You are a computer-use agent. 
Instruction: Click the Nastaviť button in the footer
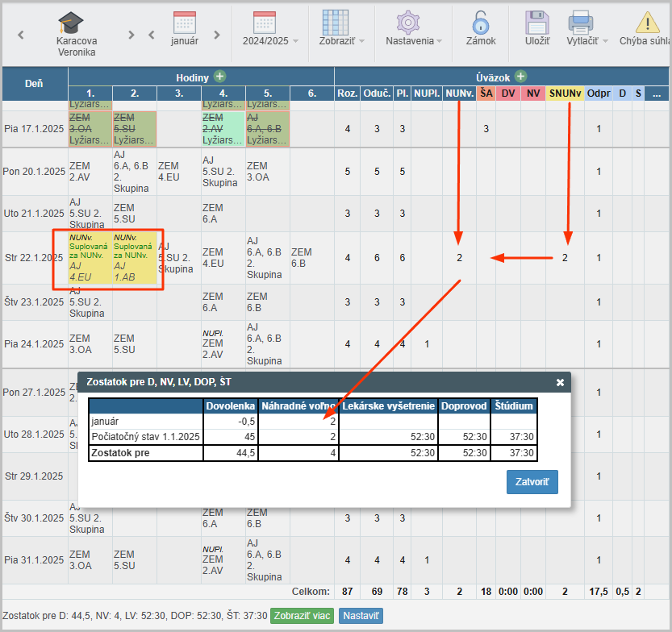[361, 616]
